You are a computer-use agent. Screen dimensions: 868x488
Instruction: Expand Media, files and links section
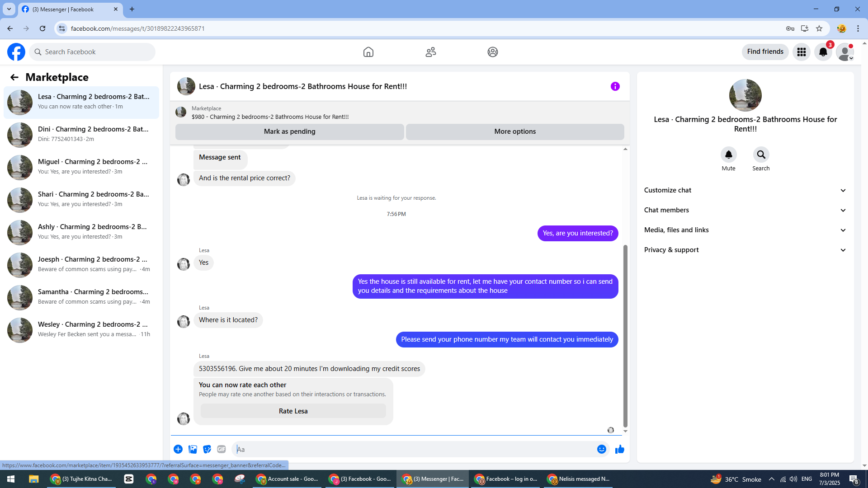(x=745, y=230)
